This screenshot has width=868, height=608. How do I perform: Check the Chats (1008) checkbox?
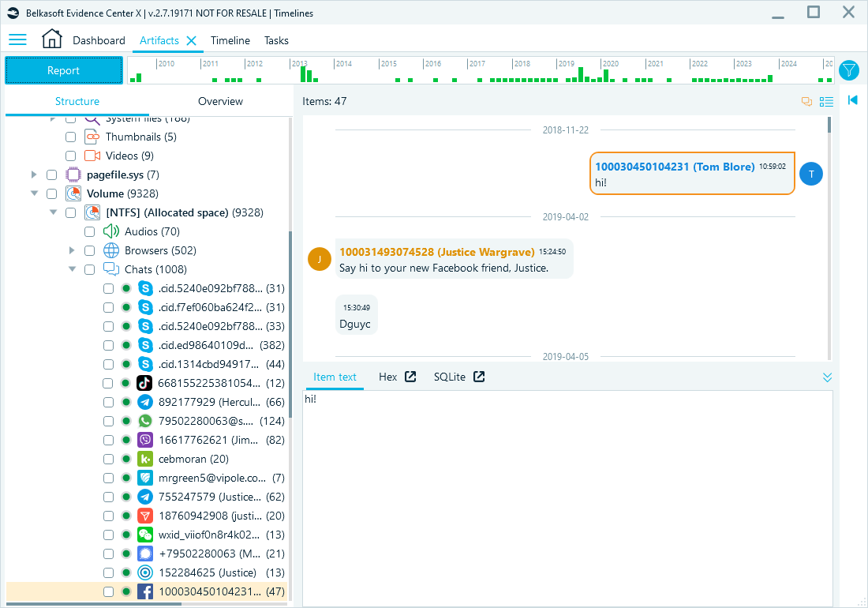coord(89,269)
